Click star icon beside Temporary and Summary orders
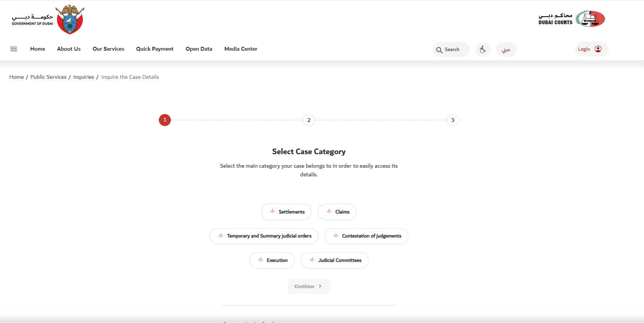644x323 pixels. point(221,236)
